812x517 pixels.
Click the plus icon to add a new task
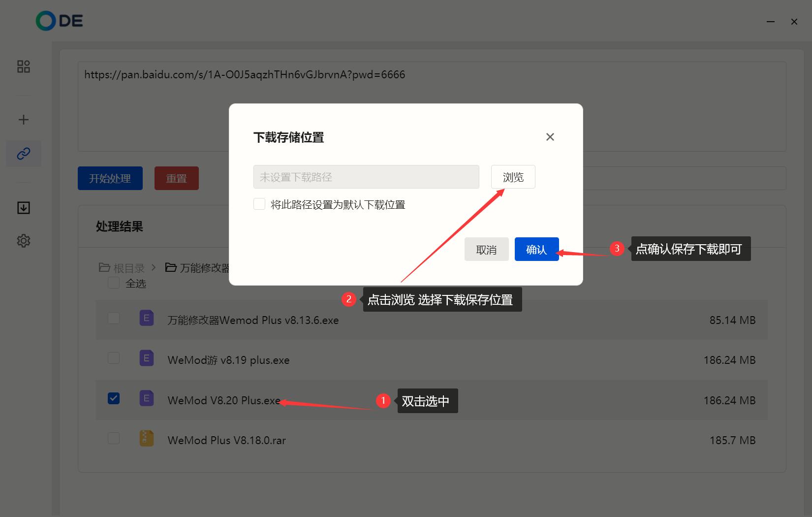click(x=23, y=119)
